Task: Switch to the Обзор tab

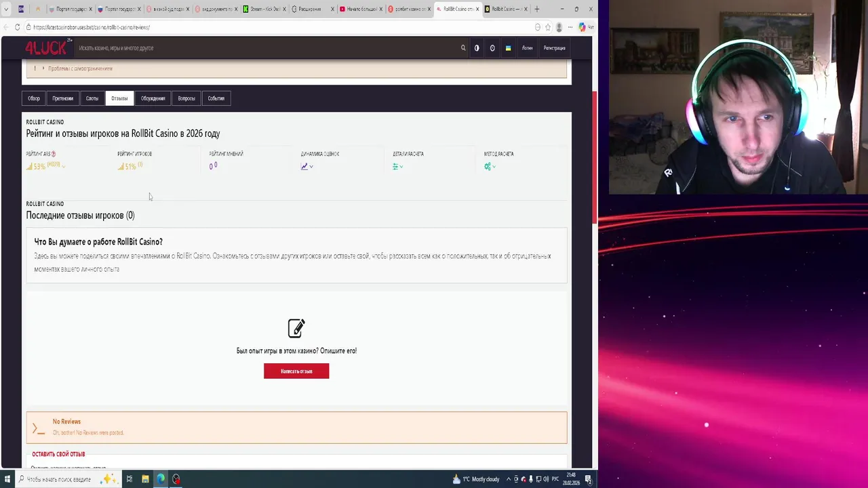Action: [34, 98]
